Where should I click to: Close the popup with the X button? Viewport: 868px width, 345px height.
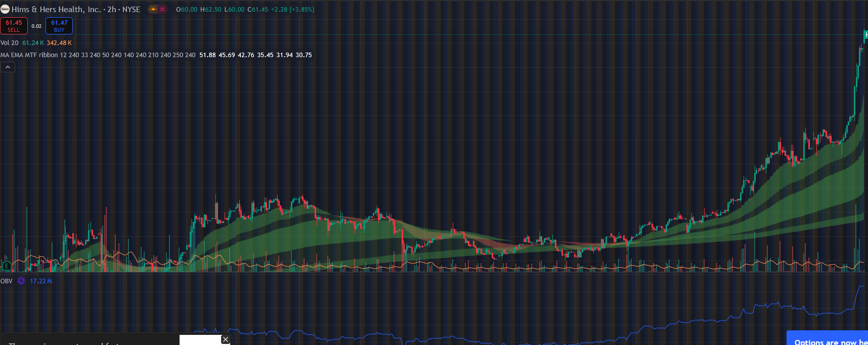coord(226,339)
